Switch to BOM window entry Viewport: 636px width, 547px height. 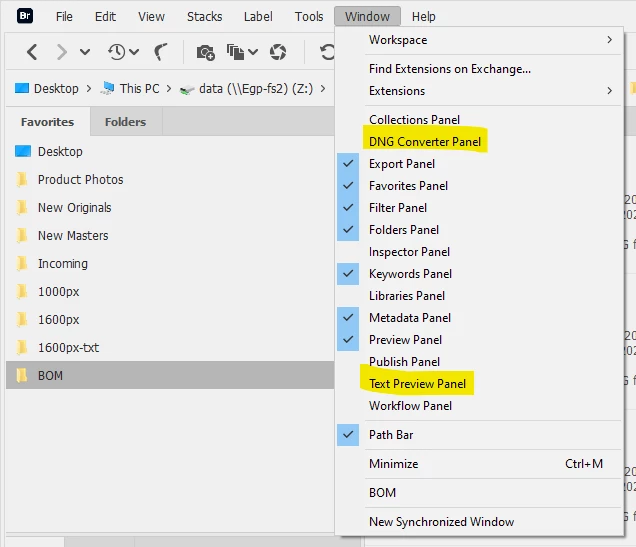tap(479, 493)
